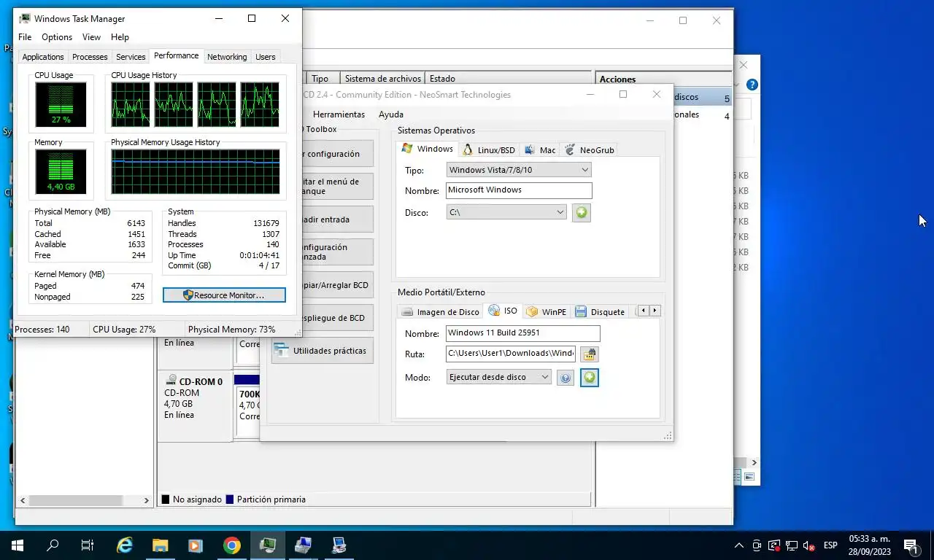934x560 pixels.
Task: Open Options menu in Task Manager
Action: tap(57, 37)
